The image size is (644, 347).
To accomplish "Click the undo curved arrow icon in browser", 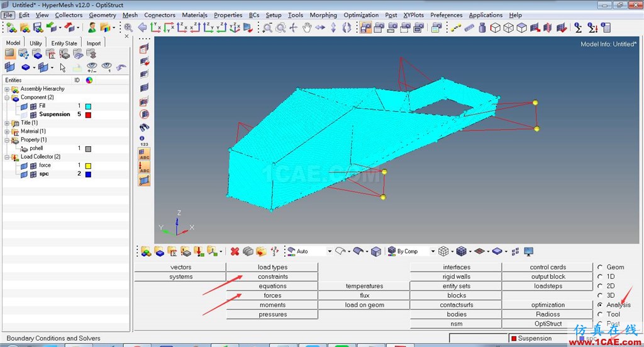I will [x=121, y=67].
